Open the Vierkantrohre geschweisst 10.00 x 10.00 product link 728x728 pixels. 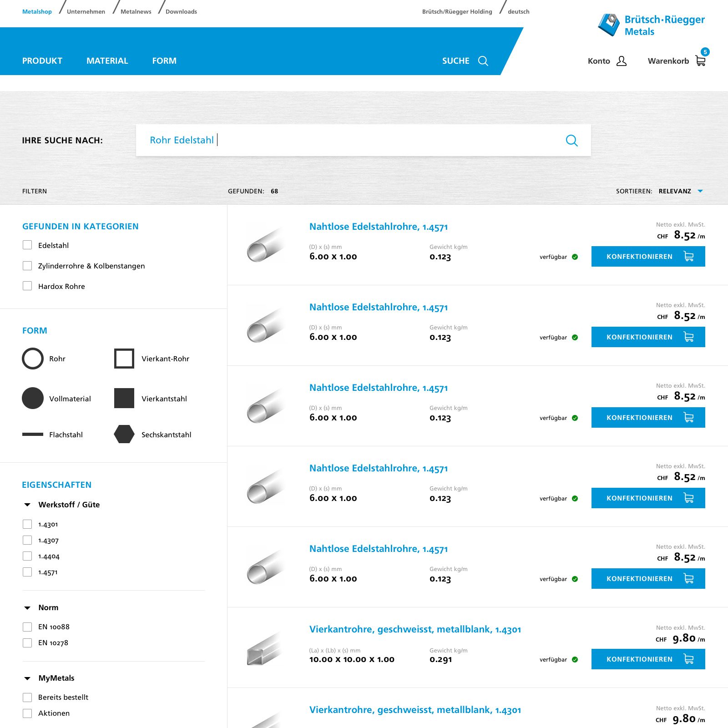(415, 629)
